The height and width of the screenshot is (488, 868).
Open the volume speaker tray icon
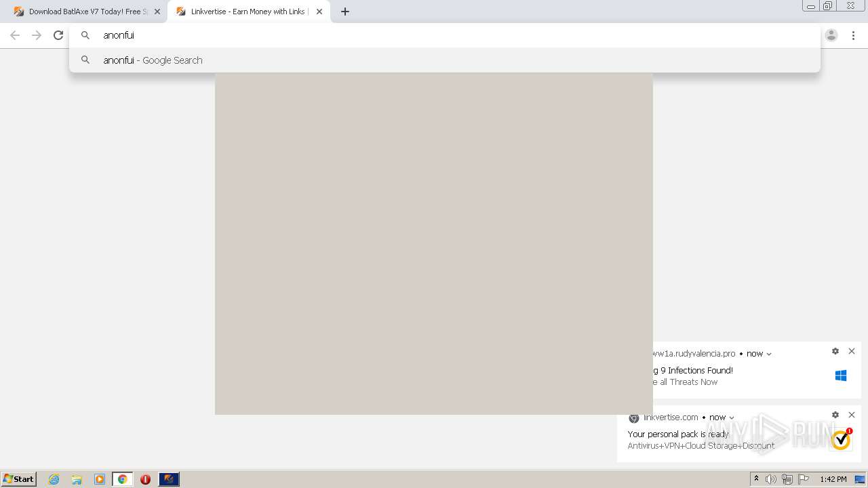point(771,479)
